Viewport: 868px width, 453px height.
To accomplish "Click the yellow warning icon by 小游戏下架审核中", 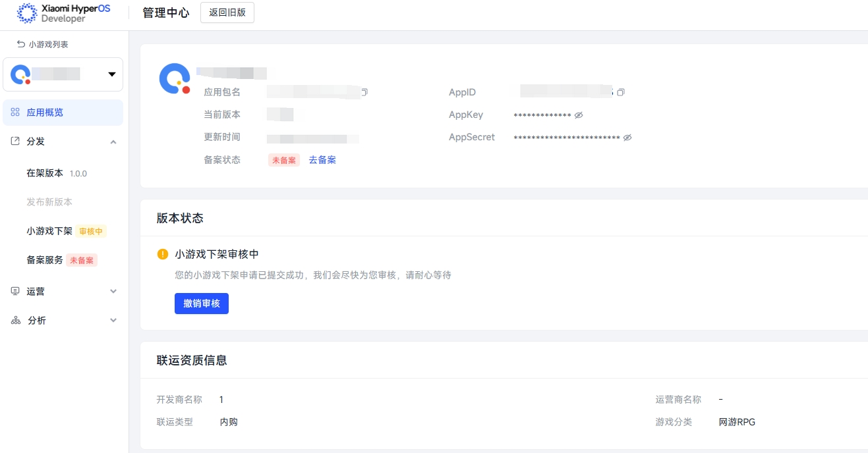I will 163,254.
